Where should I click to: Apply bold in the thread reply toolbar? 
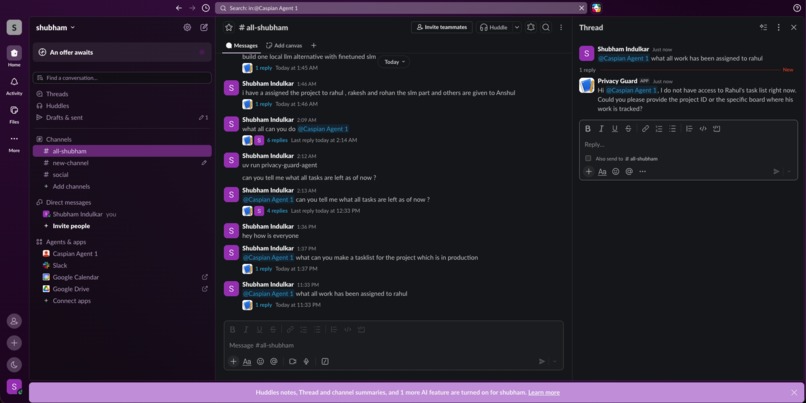pyautogui.click(x=588, y=129)
